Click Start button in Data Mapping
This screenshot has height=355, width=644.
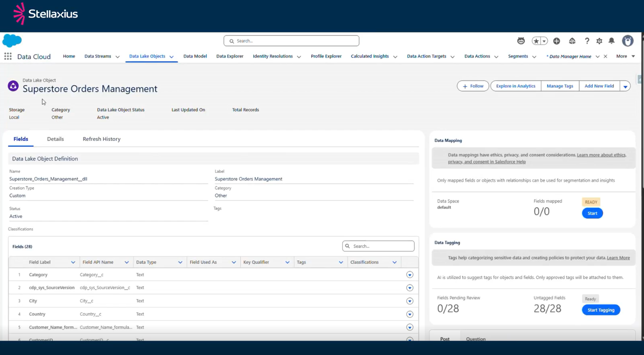[592, 213]
